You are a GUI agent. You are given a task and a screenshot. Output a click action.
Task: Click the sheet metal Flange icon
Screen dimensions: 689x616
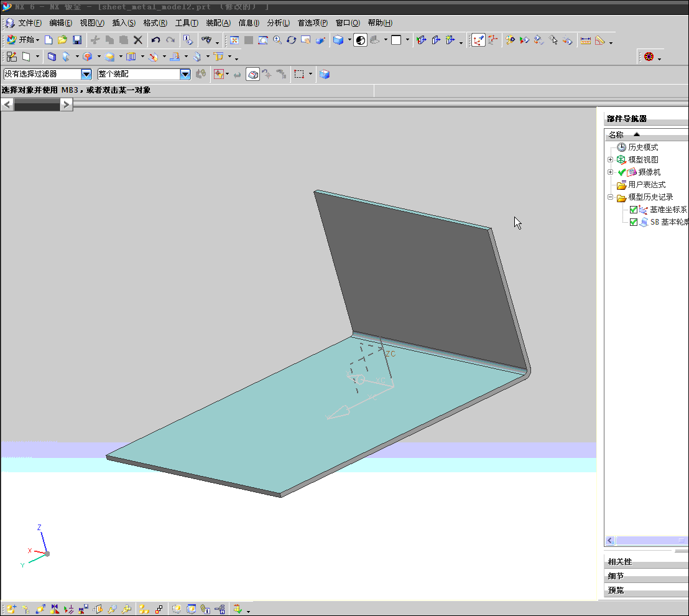(x=67, y=57)
